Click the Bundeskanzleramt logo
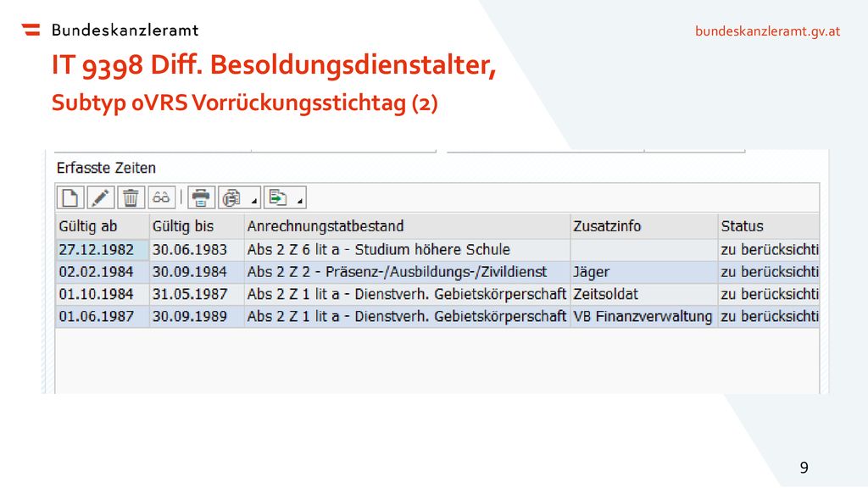Image resolution: width=868 pixels, height=488 pixels. [109, 30]
